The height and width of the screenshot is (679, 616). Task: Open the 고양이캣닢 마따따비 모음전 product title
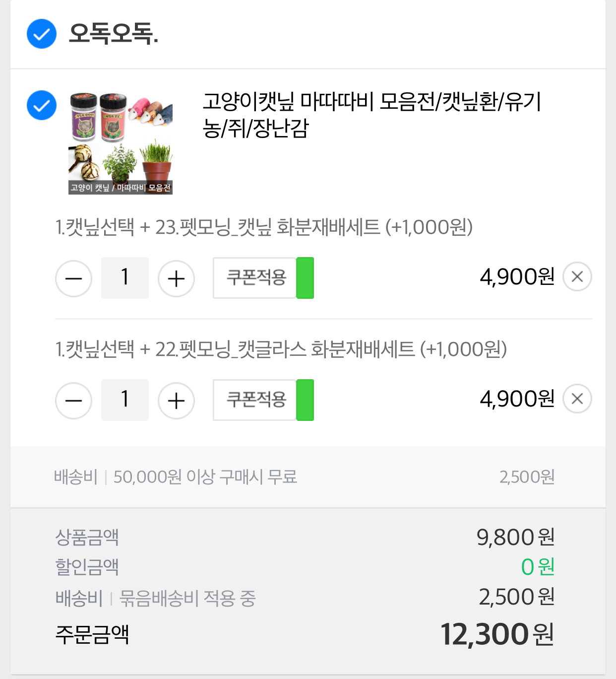click(x=371, y=115)
